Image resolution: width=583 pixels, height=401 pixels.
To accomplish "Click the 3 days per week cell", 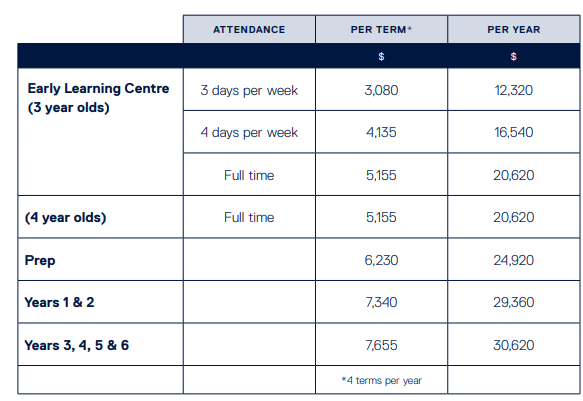I will [x=249, y=90].
